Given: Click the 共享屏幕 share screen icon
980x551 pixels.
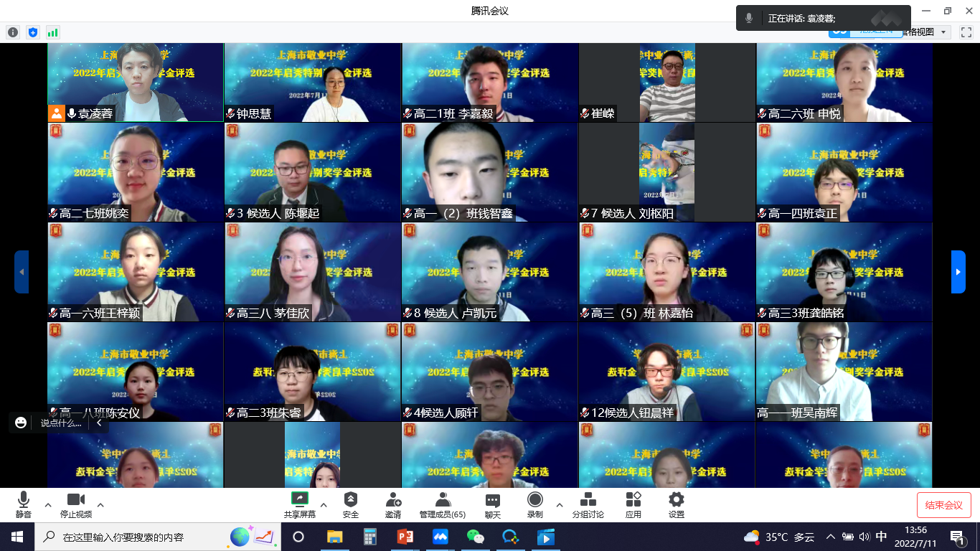Looking at the screenshot, I should pos(299,500).
